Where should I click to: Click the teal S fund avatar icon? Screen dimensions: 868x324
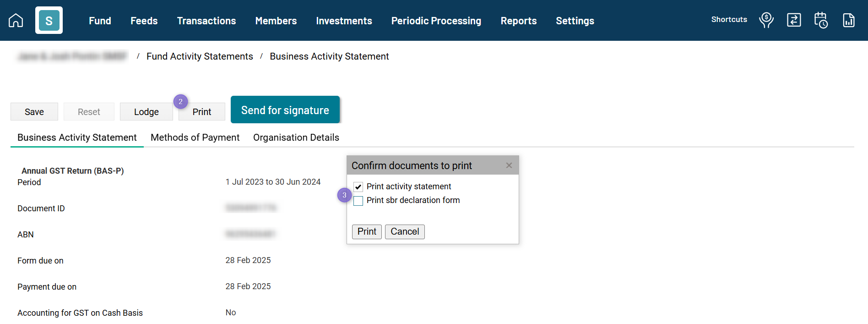tap(49, 20)
